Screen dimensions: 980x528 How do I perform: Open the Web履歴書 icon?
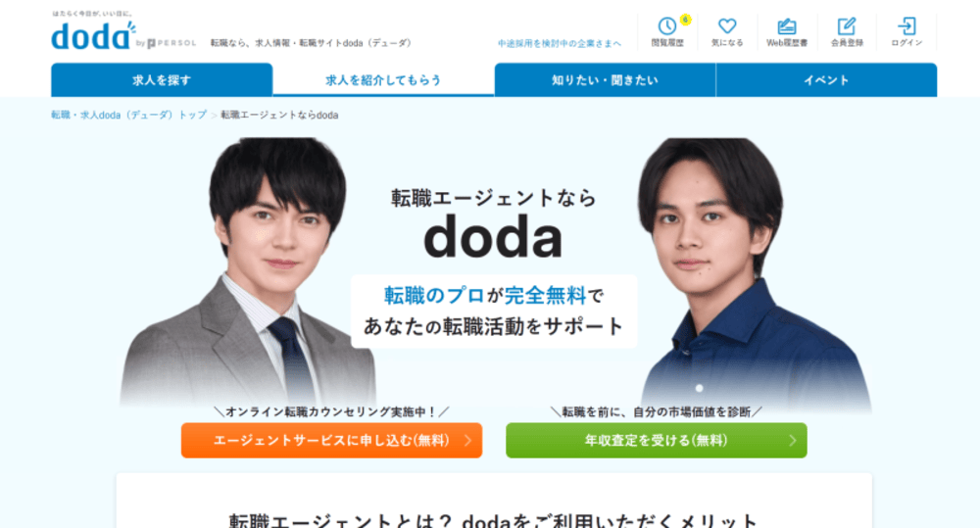coord(787,26)
